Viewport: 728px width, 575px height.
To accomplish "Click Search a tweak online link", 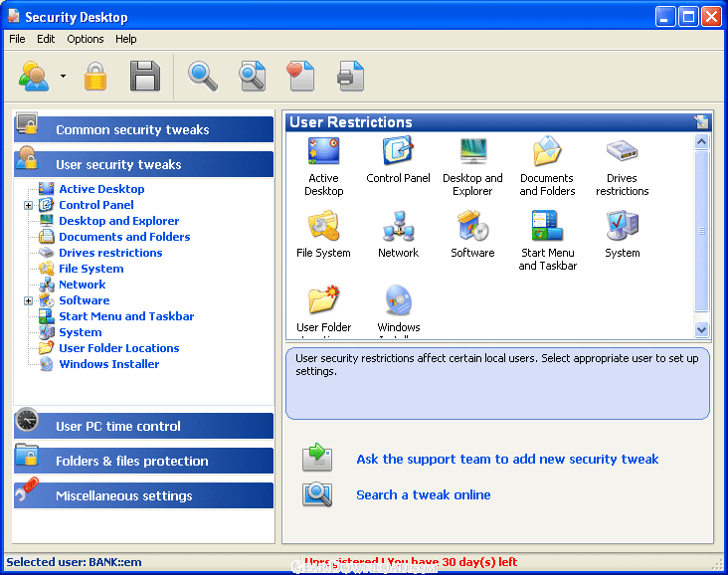I will pos(423,494).
